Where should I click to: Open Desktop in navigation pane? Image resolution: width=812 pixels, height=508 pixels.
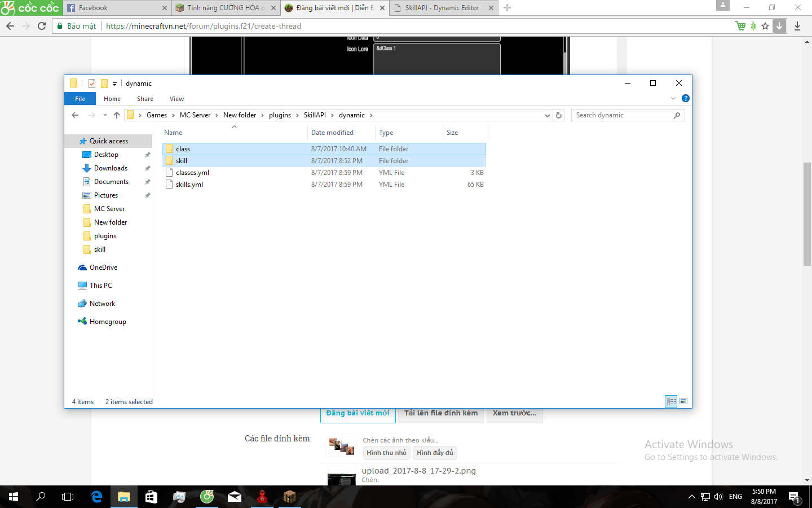click(106, 155)
